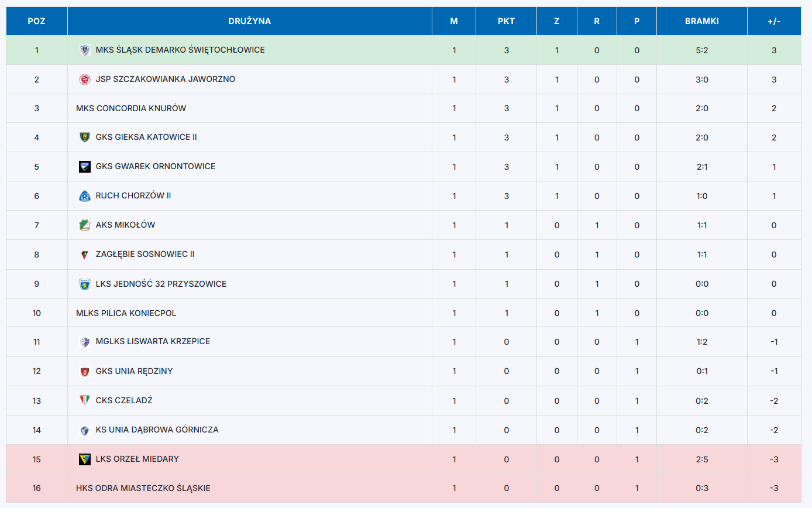812x508 pixels.
Task: Click the JSP Szczakowianka Jaworzno club logo
Action: pos(85,80)
